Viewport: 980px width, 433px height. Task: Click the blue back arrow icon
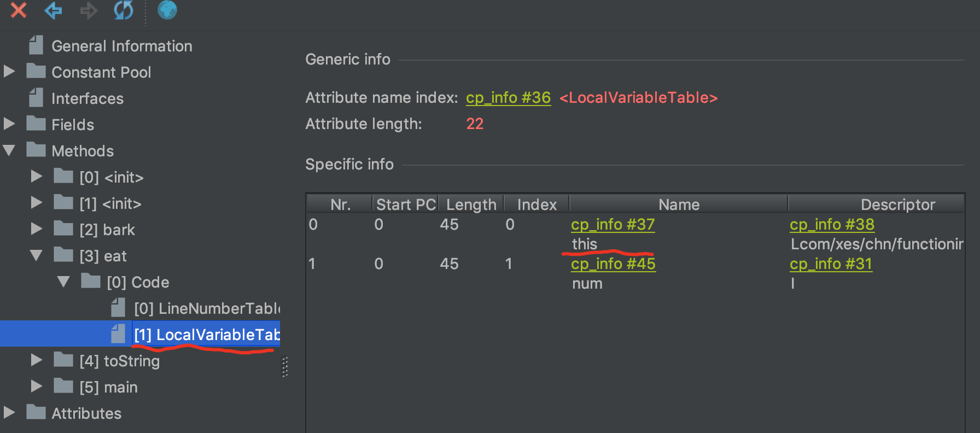(53, 10)
